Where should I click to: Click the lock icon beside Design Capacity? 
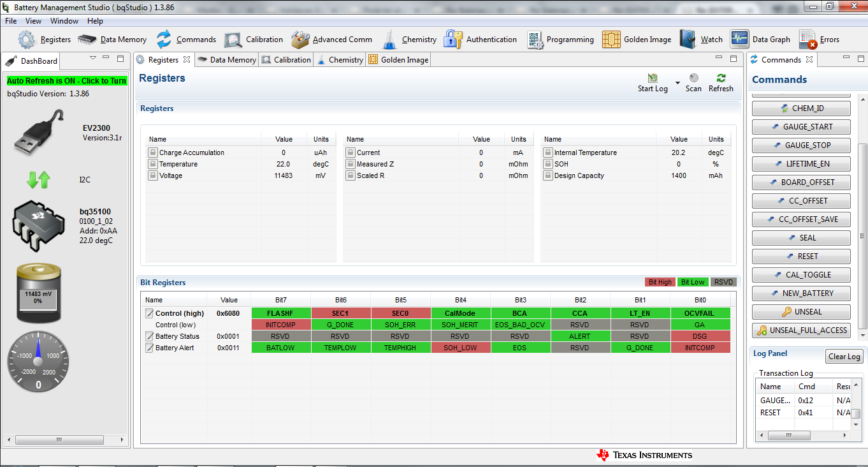[x=548, y=175]
